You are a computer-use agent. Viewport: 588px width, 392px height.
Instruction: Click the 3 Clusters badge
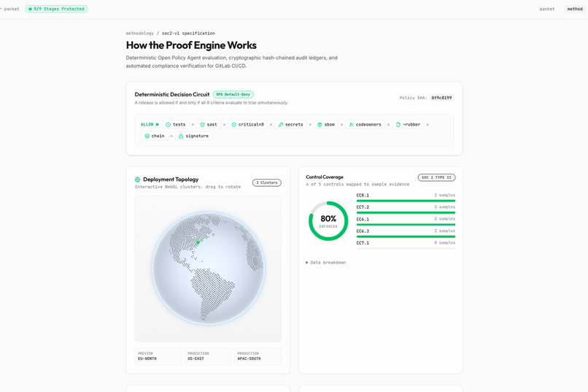point(266,182)
